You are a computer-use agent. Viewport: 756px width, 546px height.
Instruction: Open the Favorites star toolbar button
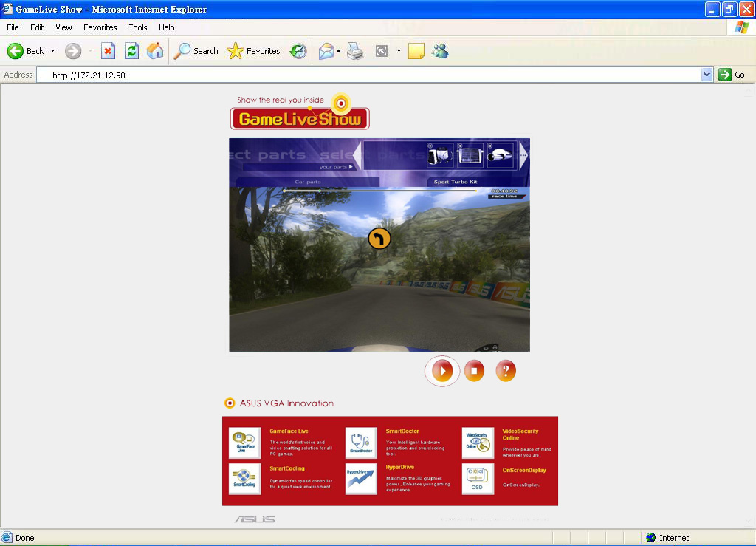254,51
